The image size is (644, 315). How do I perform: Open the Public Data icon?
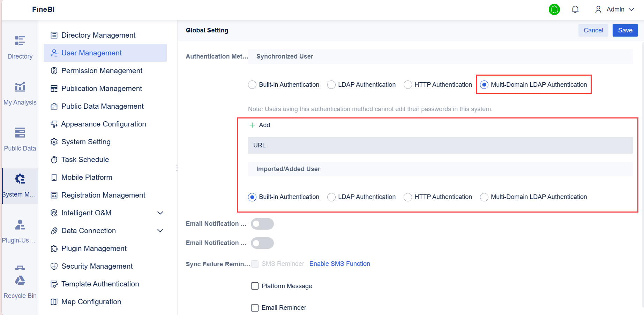[20, 132]
